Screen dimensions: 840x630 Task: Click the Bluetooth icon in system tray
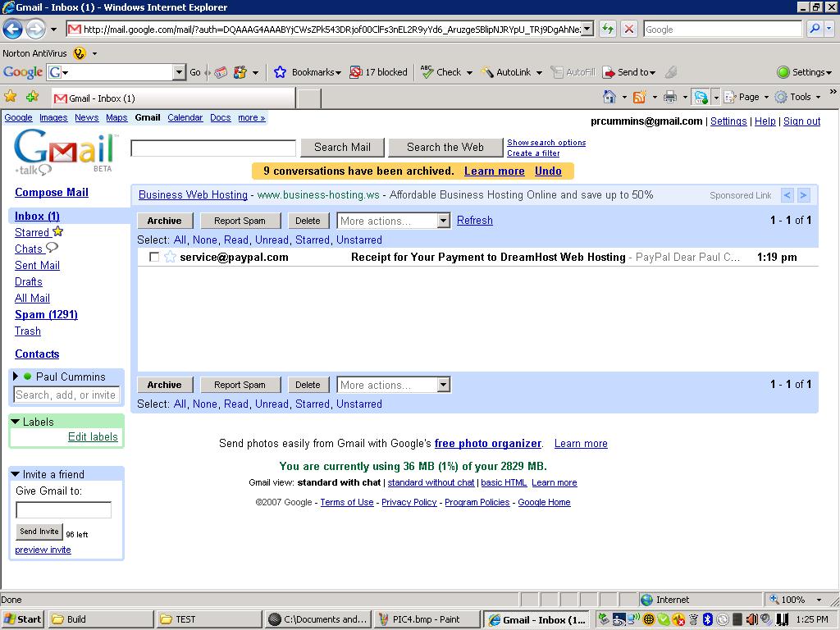pyautogui.click(x=707, y=619)
